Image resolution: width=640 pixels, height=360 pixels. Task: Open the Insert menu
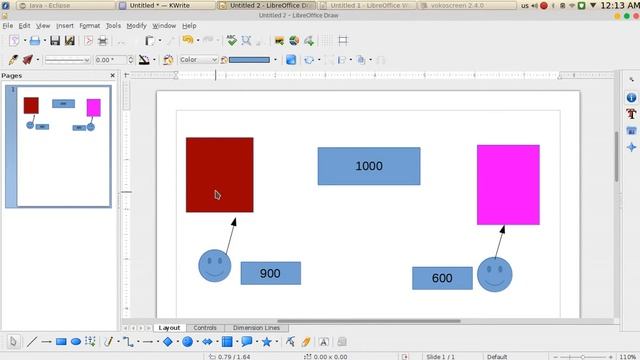click(x=65, y=26)
